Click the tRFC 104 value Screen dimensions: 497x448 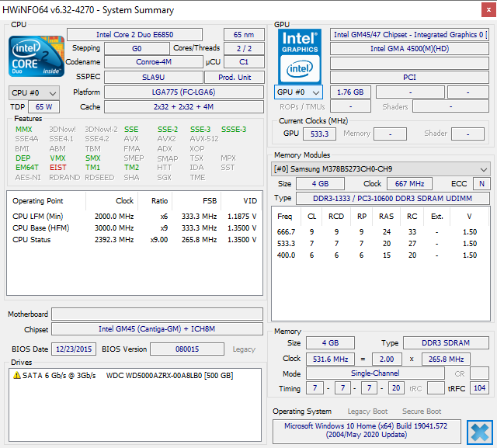[x=479, y=387]
